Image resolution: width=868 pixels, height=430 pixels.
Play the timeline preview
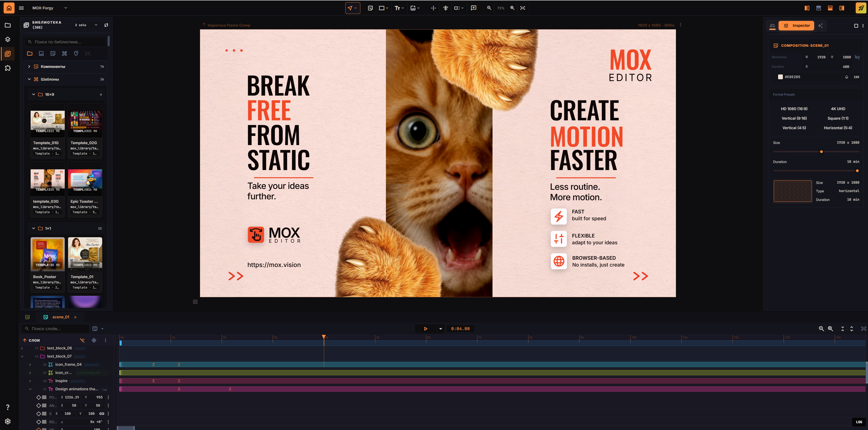tap(425, 329)
